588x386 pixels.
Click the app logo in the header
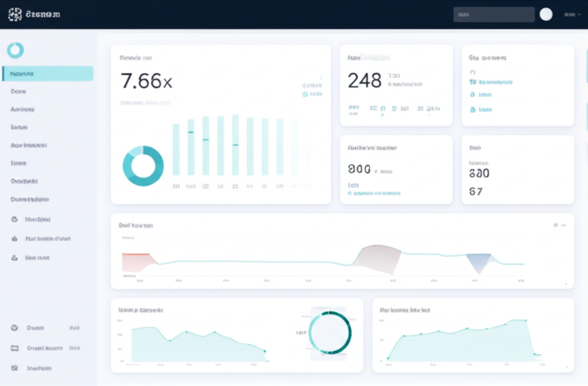pyautogui.click(x=16, y=14)
